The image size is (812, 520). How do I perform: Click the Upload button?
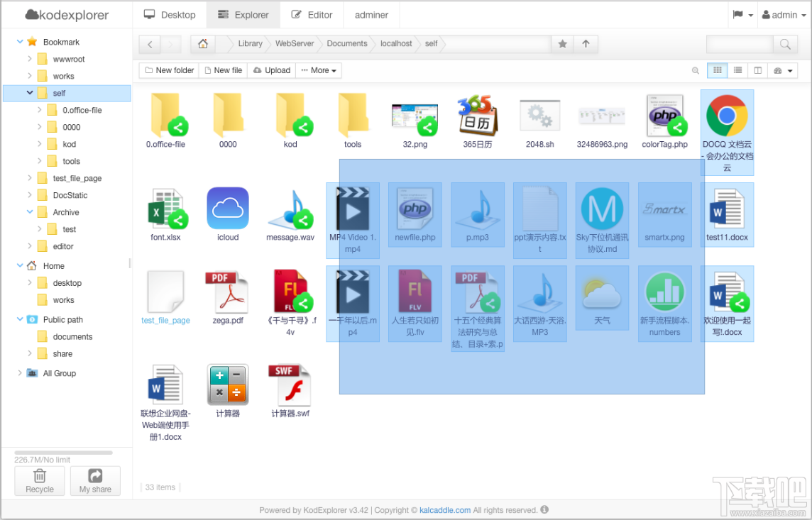[272, 70]
